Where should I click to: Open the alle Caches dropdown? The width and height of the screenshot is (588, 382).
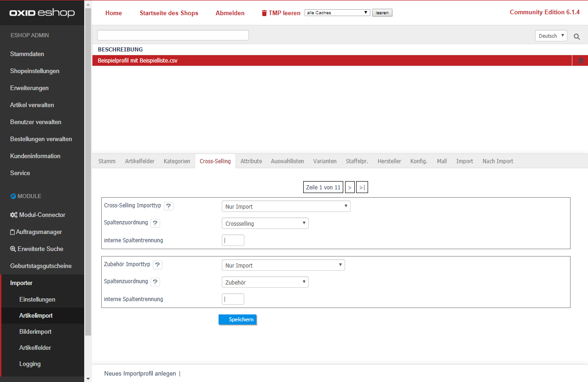click(x=337, y=13)
